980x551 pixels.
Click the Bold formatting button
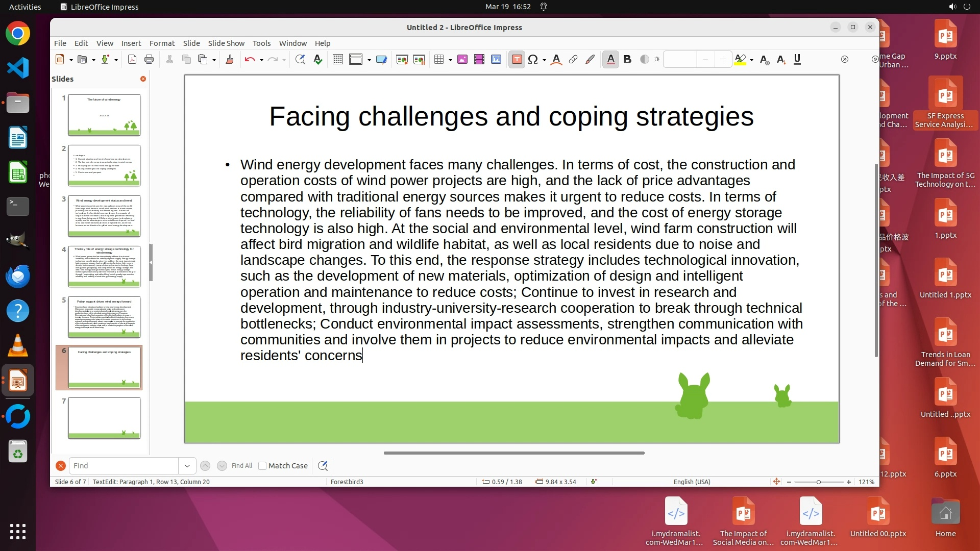[627, 60]
